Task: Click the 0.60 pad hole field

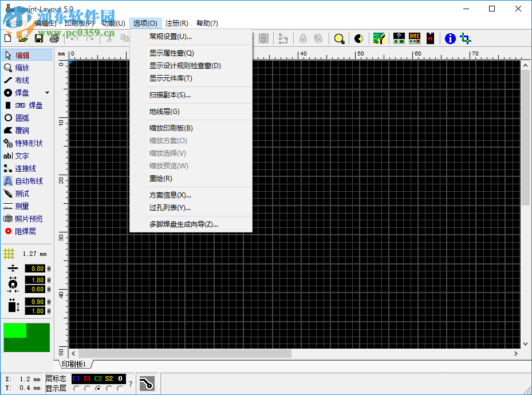Action: [x=35, y=289]
